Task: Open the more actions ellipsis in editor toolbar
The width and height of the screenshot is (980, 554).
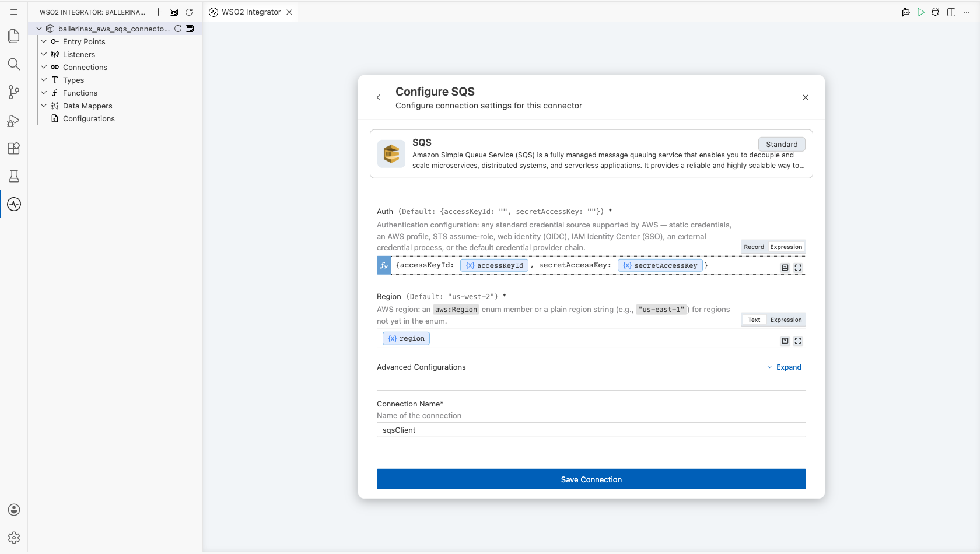Action: coord(967,12)
